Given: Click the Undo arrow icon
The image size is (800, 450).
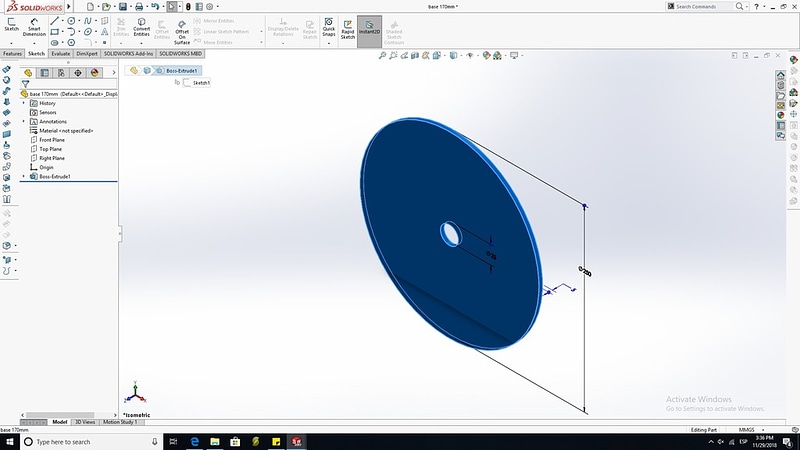Looking at the screenshot, I should (155, 7).
